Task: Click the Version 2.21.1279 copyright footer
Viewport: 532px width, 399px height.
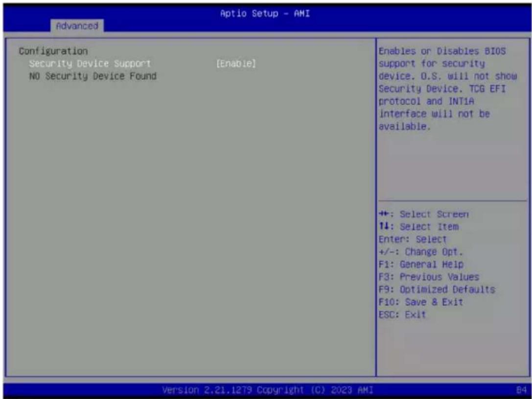Action: tap(267, 390)
